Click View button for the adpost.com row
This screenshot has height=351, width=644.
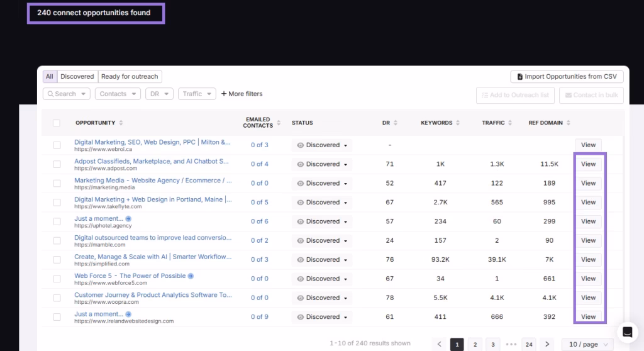click(588, 164)
